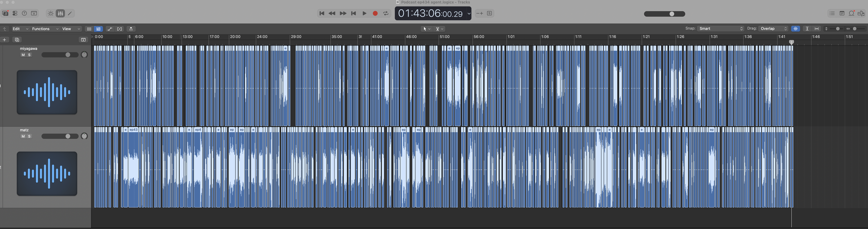The image size is (868, 229).
Task: Switch to the highlighted list view button
Action: coord(99,29)
